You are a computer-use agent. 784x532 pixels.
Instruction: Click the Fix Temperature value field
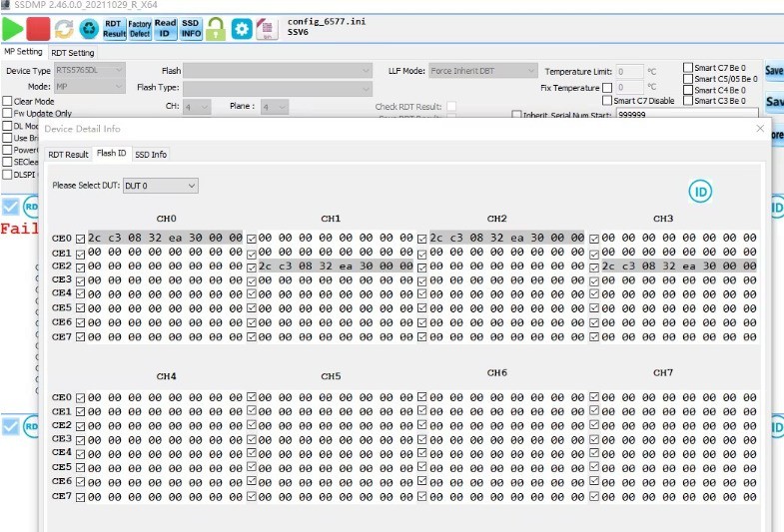point(629,88)
